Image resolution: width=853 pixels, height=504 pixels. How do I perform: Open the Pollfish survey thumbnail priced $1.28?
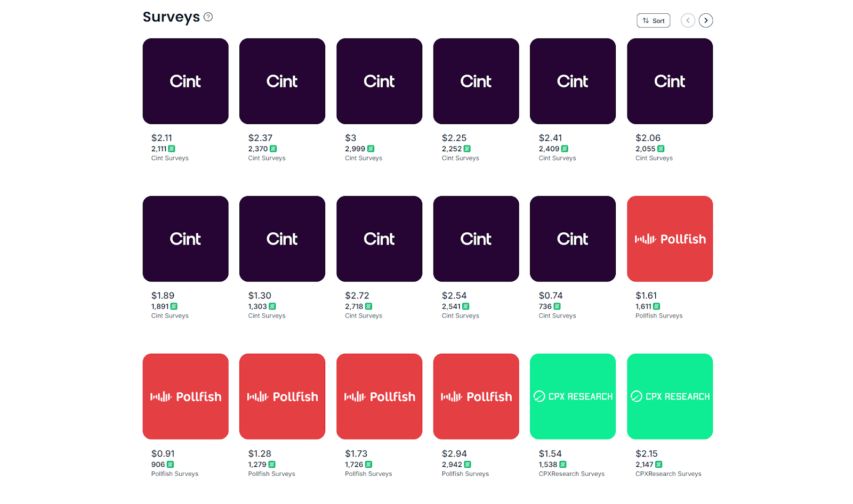(x=282, y=396)
